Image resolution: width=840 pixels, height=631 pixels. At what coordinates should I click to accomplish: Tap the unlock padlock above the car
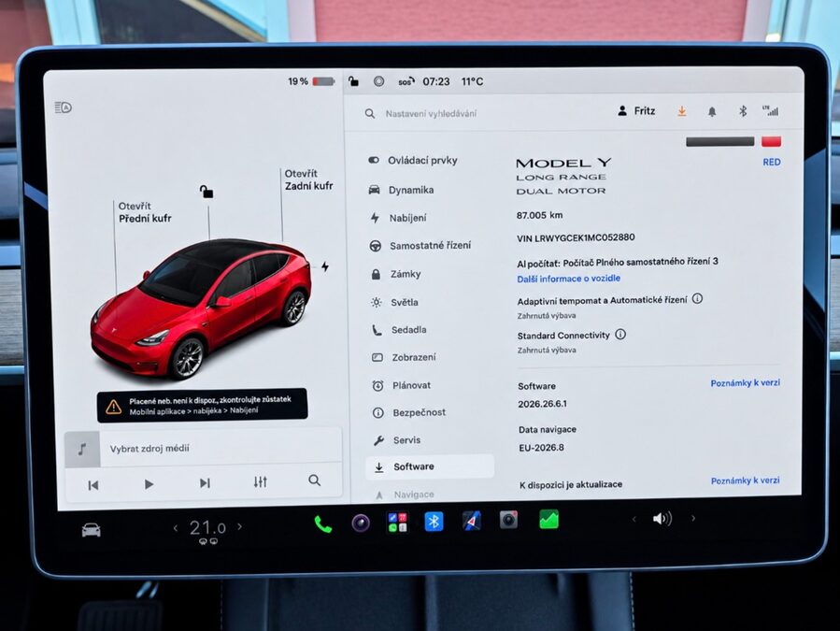click(206, 192)
